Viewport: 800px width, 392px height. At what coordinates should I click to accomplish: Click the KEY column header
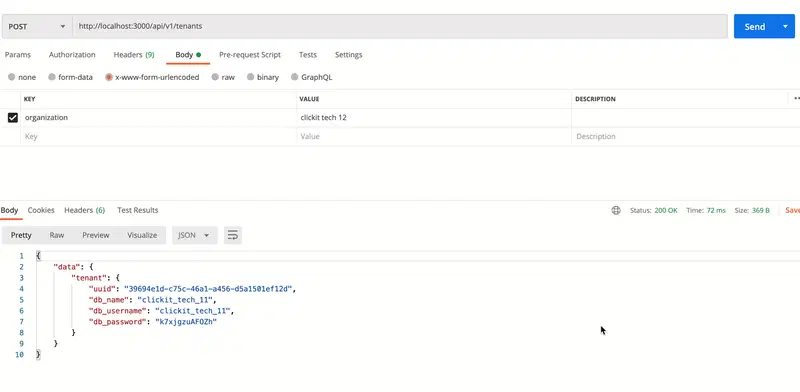pos(30,99)
